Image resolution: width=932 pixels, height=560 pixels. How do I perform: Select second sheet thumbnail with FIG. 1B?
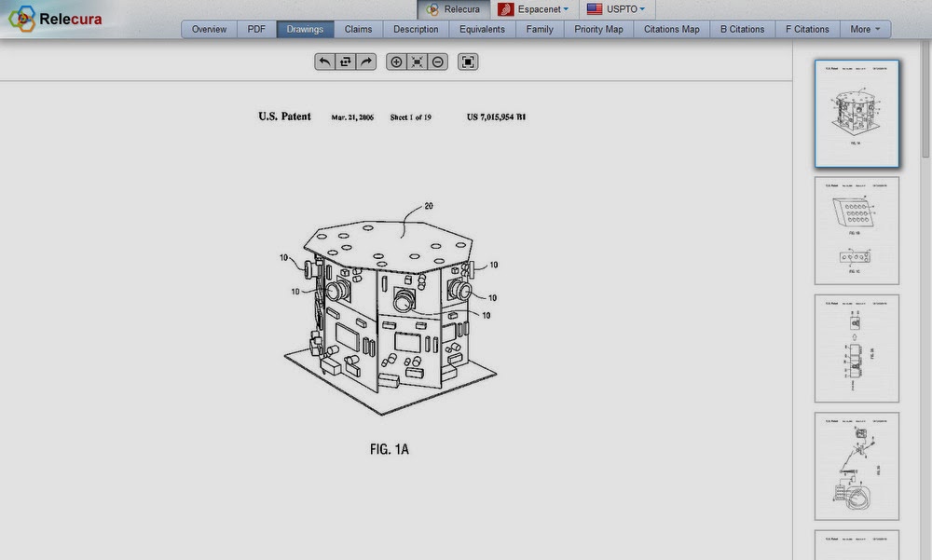[857, 231]
